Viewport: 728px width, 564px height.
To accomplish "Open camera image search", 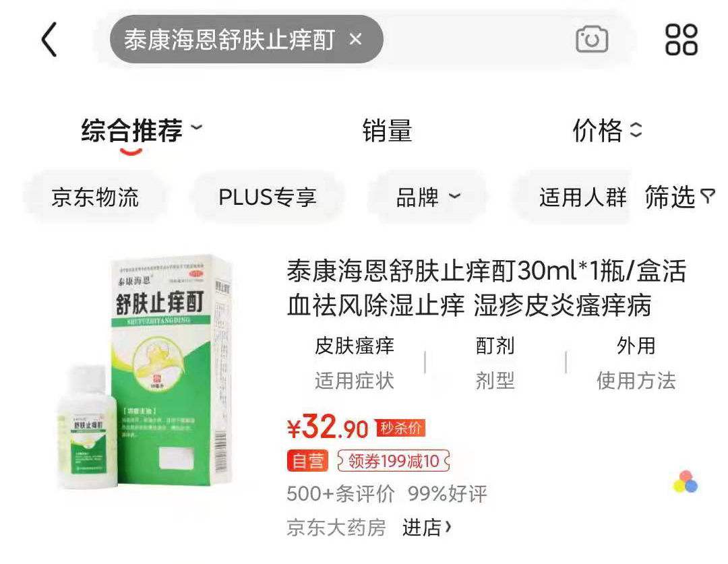I will point(592,40).
